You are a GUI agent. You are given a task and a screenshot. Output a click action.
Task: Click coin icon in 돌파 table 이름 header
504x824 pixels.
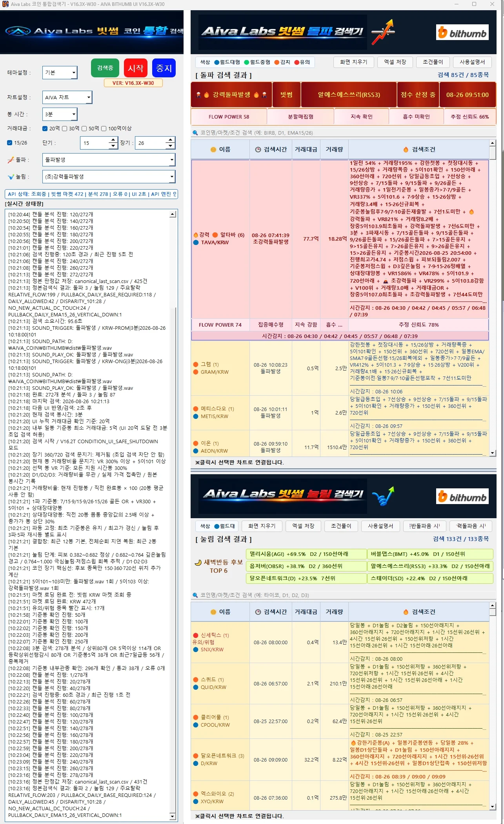click(213, 150)
